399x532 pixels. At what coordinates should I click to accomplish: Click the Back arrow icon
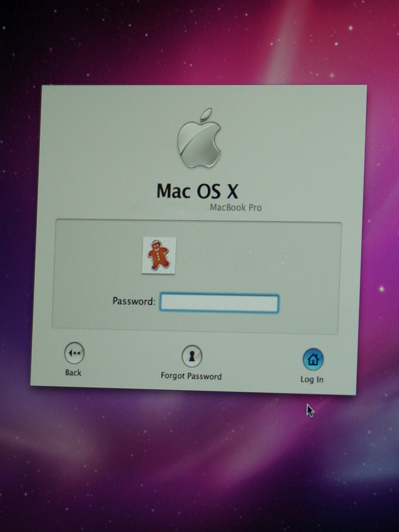tap(74, 353)
